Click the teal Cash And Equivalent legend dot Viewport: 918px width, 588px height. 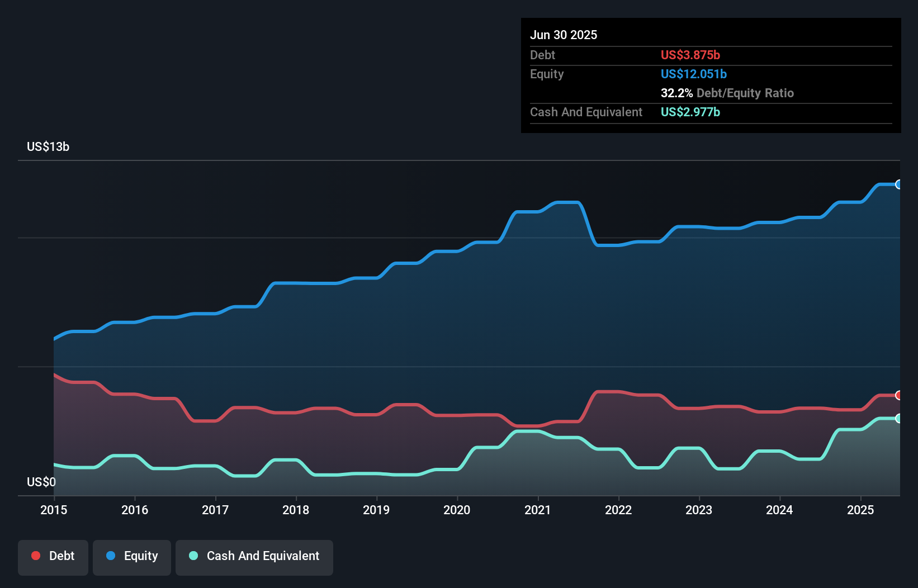tap(192, 556)
